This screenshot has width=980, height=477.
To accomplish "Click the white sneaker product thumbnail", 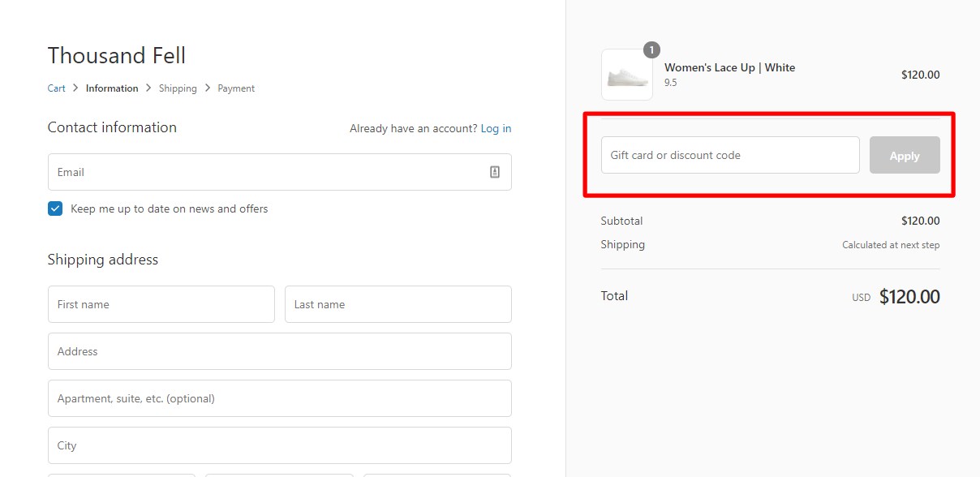I will 627,75.
